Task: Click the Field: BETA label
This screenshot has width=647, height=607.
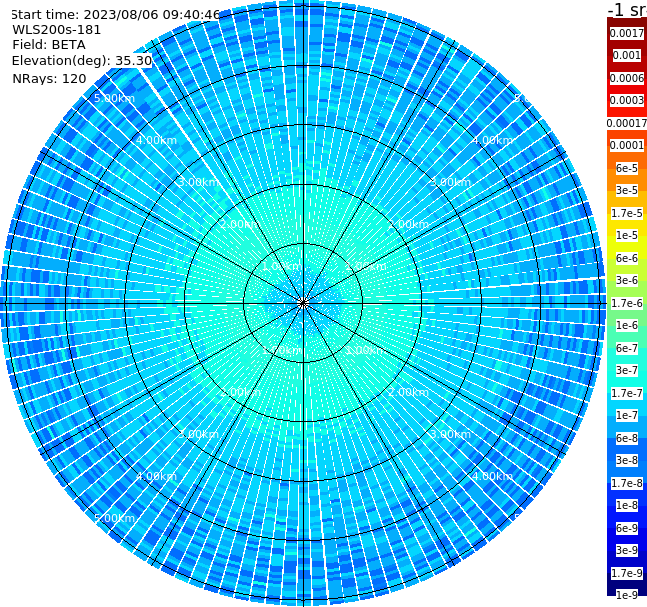Action: point(49,45)
